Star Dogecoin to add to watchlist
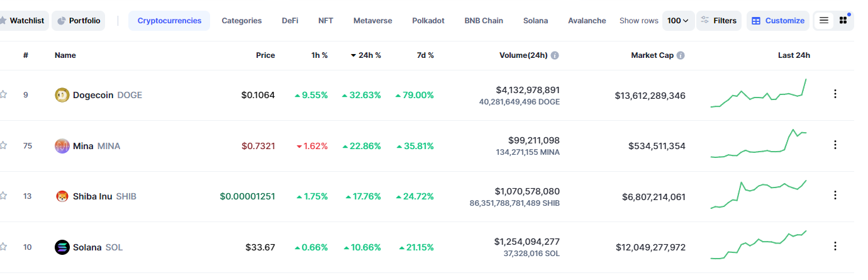 click(x=3, y=94)
